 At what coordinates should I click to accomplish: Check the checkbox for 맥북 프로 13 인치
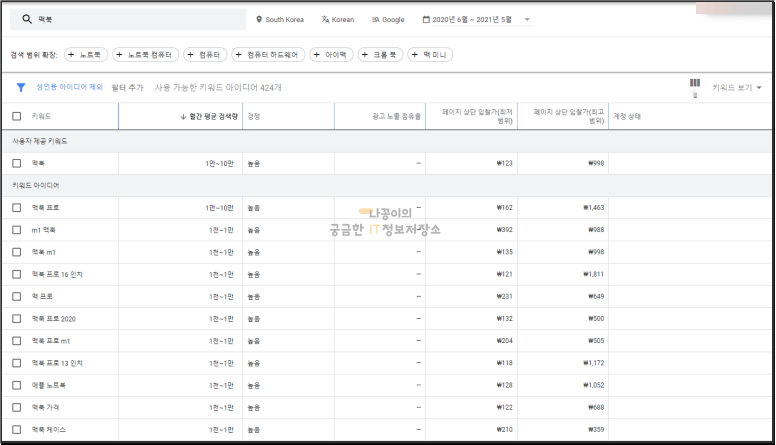(17, 363)
